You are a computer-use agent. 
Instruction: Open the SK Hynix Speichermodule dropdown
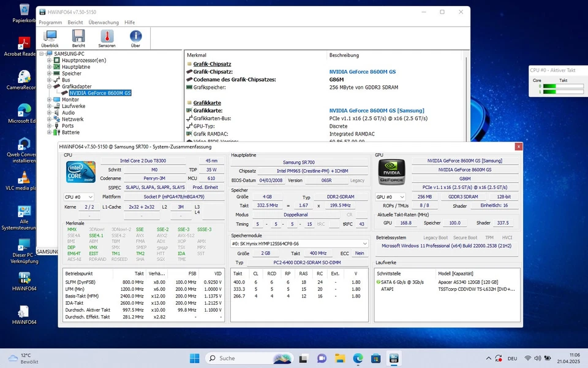(x=298, y=243)
